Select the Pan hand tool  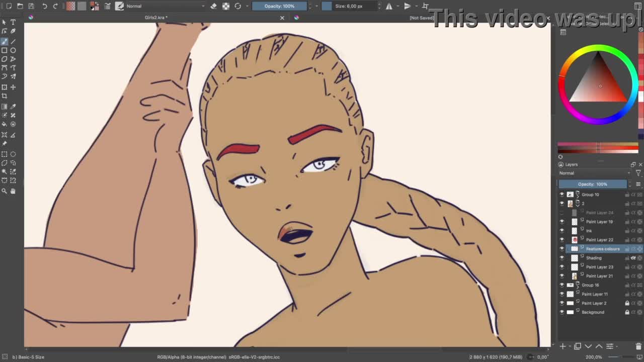[13, 191]
